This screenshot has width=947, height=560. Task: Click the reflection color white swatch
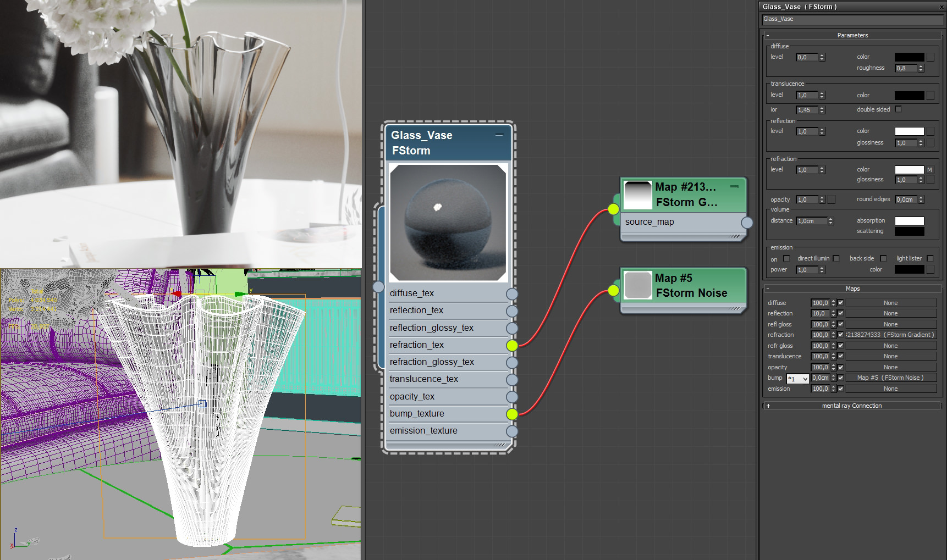point(909,131)
